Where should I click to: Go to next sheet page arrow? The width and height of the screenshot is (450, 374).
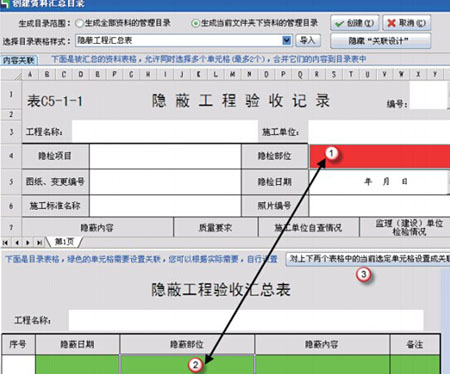(28, 243)
